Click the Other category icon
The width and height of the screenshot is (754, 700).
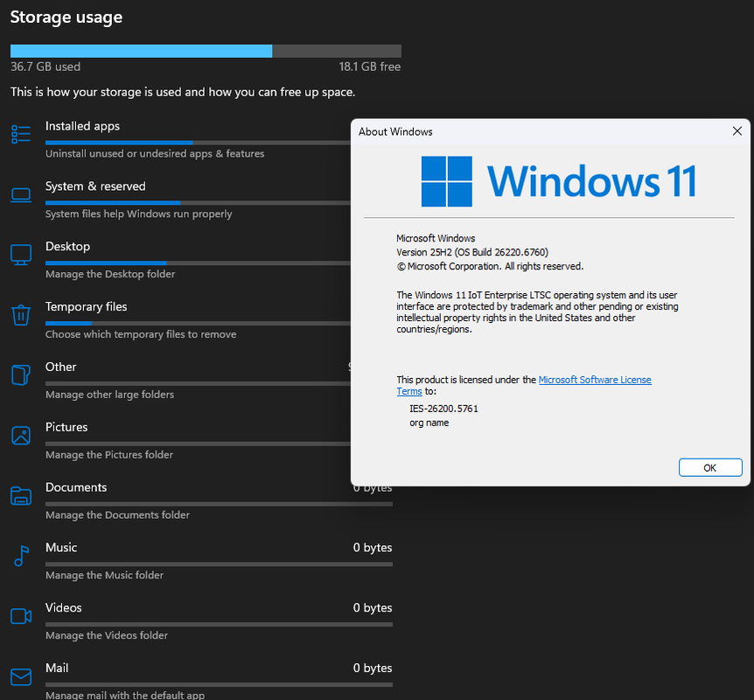[x=21, y=374]
